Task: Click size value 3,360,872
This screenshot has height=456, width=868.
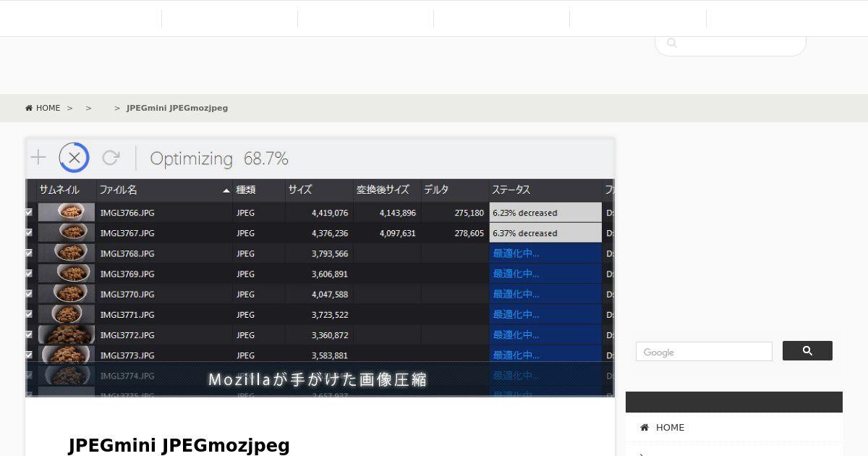Action: (x=330, y=334)
